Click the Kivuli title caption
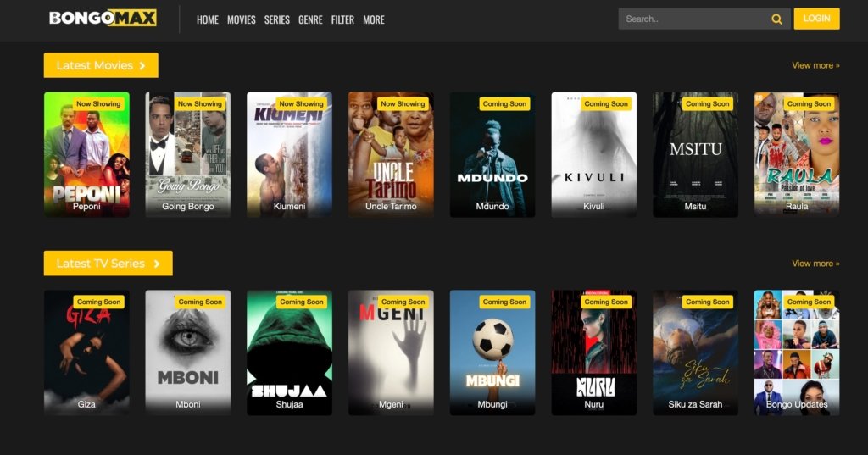Screen dimensions: 868x455 pos(594,207)
